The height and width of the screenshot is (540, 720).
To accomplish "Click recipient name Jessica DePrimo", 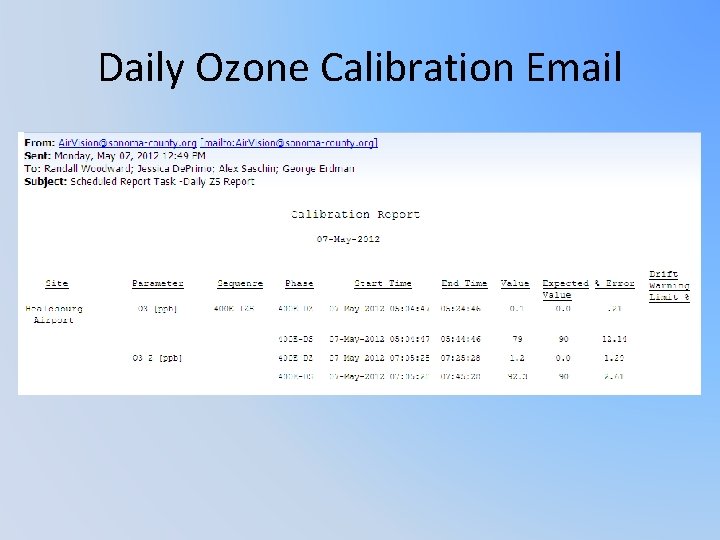I will point(175,169).
